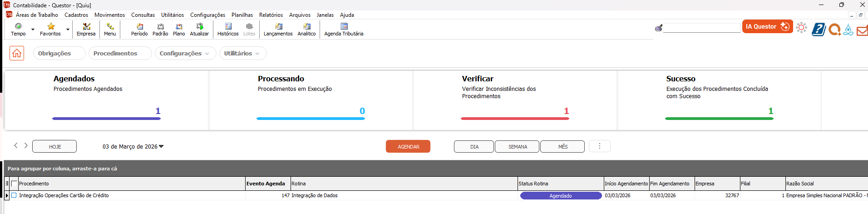Click the Empresa toolbar icon

click(86, 29)
